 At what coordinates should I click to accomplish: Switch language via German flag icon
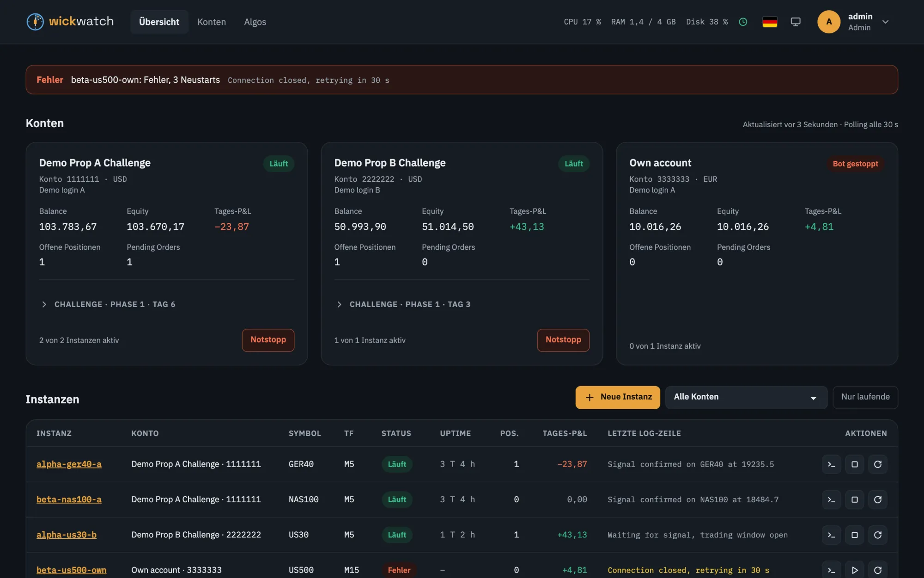770,22
